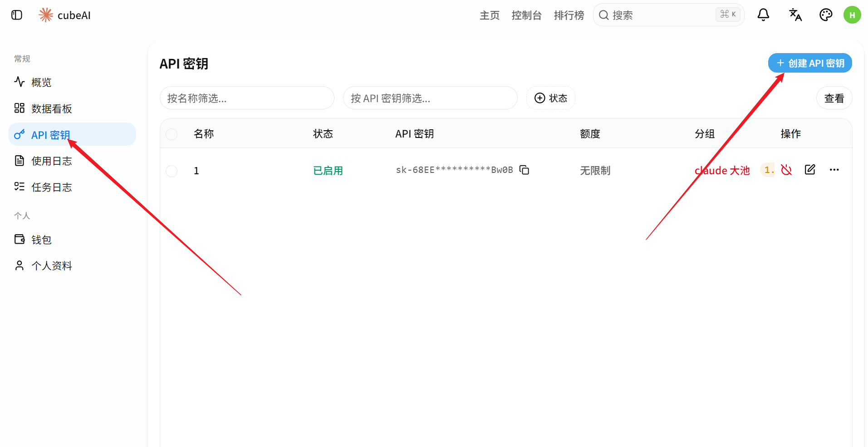Select the checkbox for key 1
The image size is (868, 447).
click(172, 171)
